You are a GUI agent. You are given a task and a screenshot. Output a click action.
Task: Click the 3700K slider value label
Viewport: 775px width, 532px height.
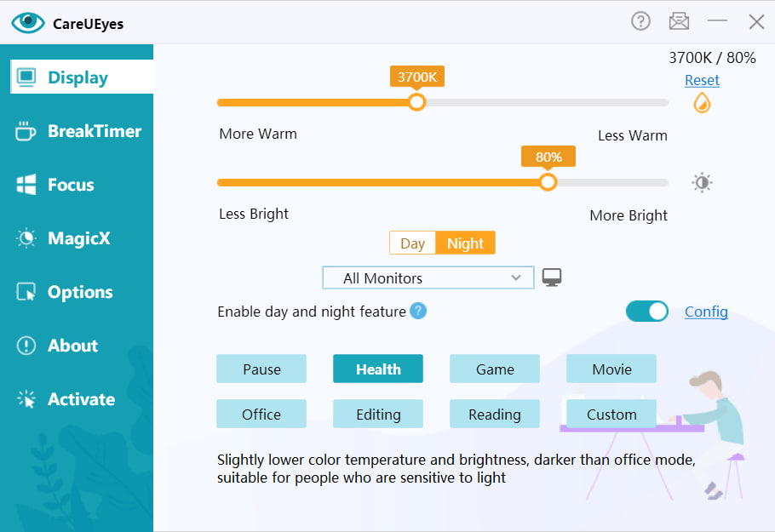point(417,77)
